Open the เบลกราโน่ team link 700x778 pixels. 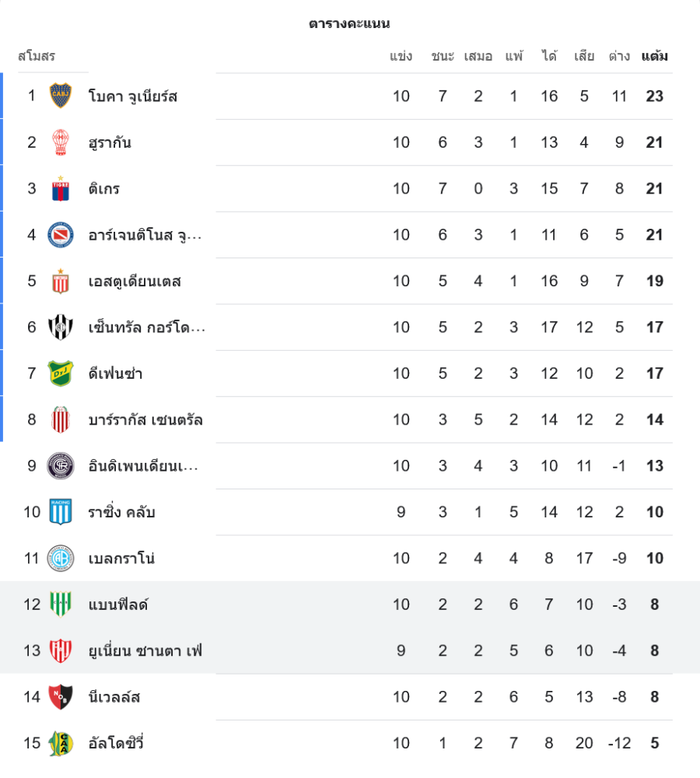pos(121,559)
